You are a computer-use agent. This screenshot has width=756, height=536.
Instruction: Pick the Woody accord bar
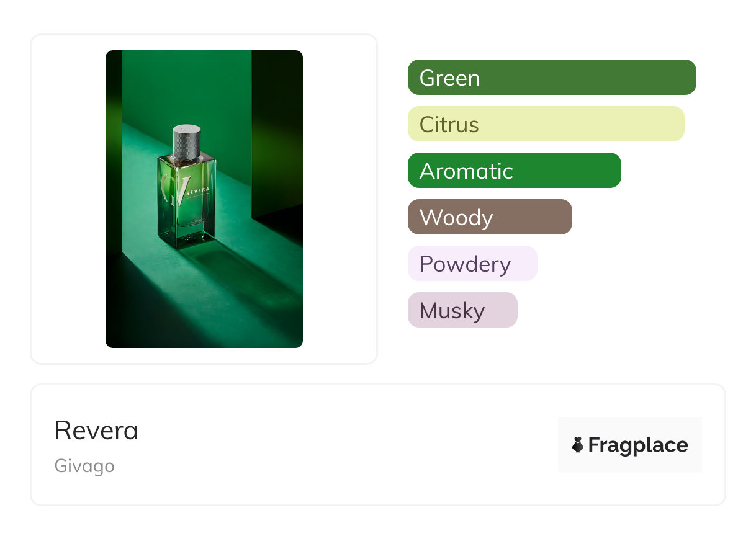point(489,217)
